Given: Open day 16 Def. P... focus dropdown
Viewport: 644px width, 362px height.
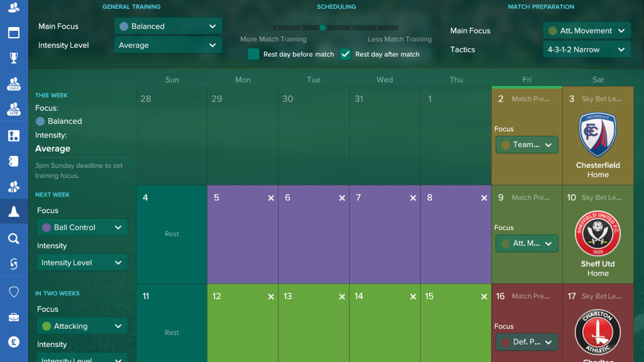Looking at the screenshot, I should [x=527, y=342].
